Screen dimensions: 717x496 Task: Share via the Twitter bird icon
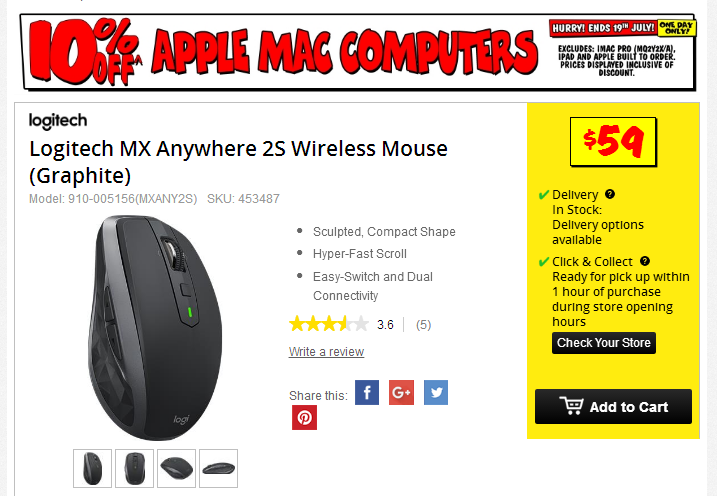[x=436, y=392]
